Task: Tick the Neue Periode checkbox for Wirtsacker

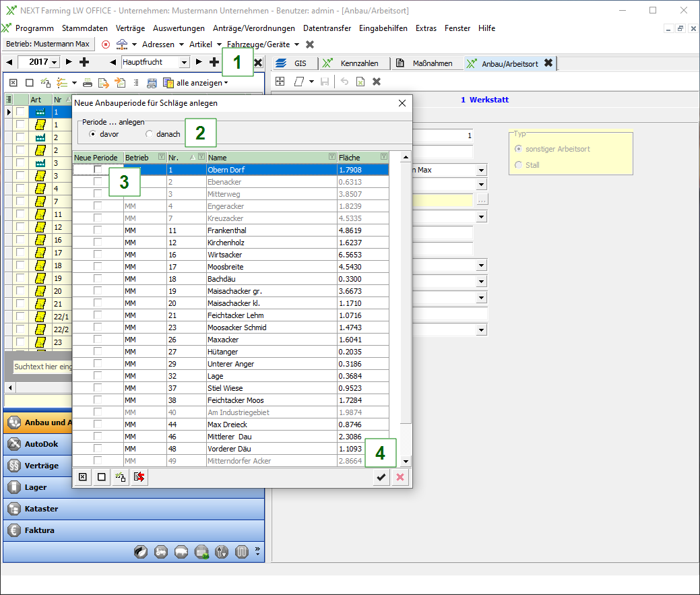Action: [x=98, y=255]
